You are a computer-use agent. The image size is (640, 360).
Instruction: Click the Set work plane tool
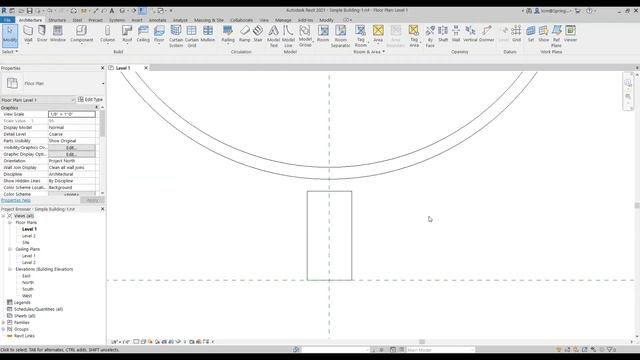coord(531,33)
